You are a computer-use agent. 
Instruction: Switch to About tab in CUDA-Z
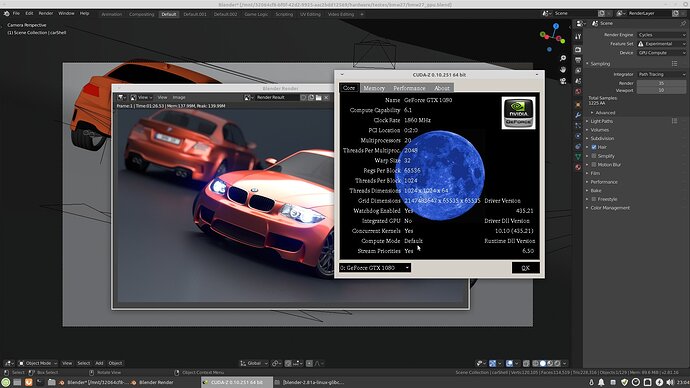pos(442,88)
